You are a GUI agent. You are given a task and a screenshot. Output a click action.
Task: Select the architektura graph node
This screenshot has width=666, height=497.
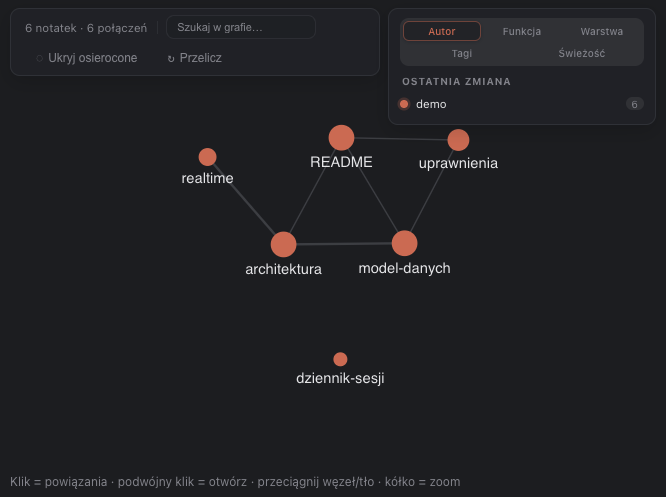pos(283,244)
